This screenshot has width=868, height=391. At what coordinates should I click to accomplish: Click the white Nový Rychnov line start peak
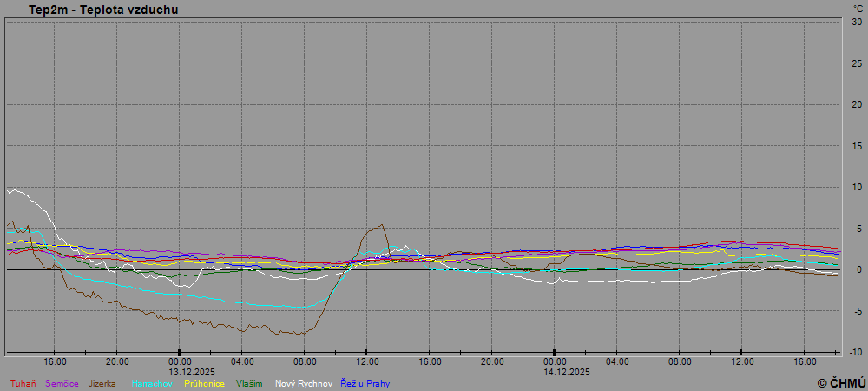pos(10,190)
